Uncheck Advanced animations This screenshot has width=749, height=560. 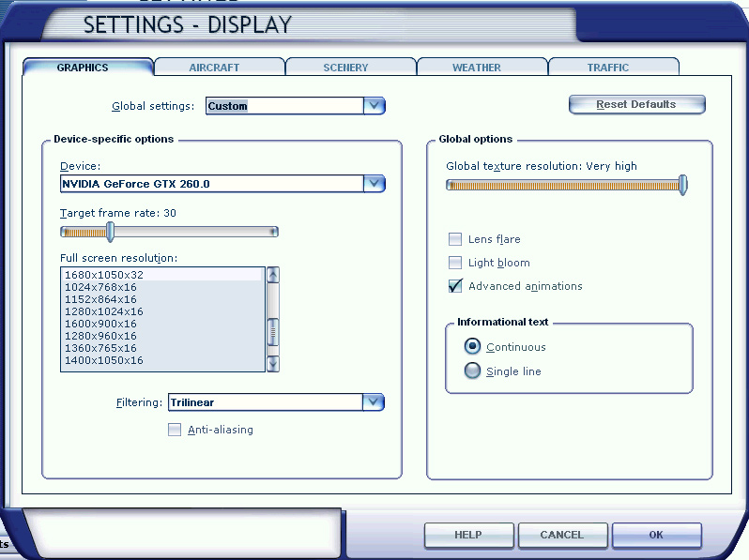pyautogui.click(x=455, y=286)
